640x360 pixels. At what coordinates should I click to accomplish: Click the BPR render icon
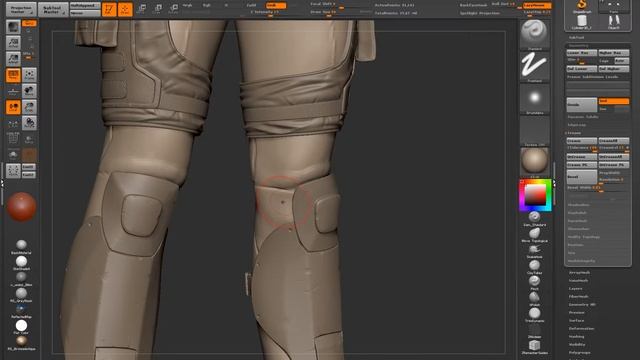coord(13,27)
